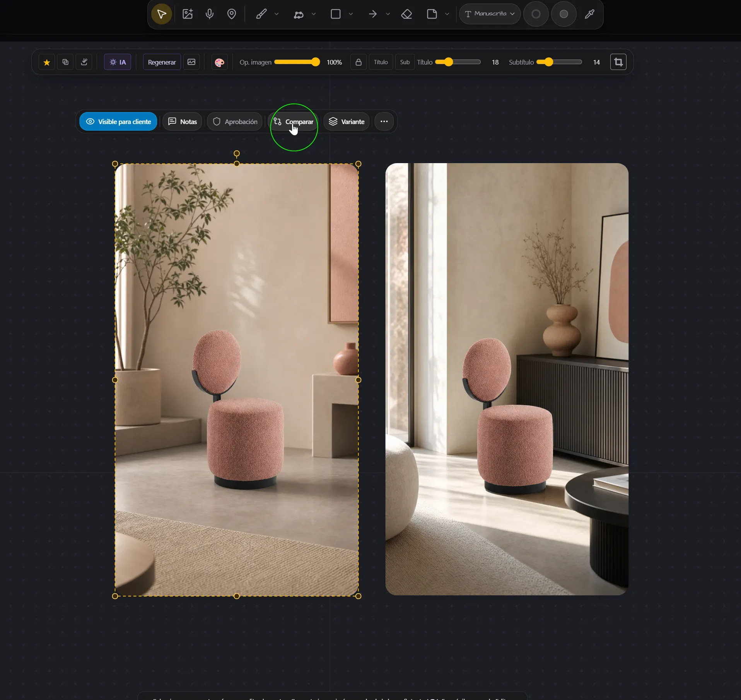
Task: Select the eraser tool
Action: tap(406, 14)
